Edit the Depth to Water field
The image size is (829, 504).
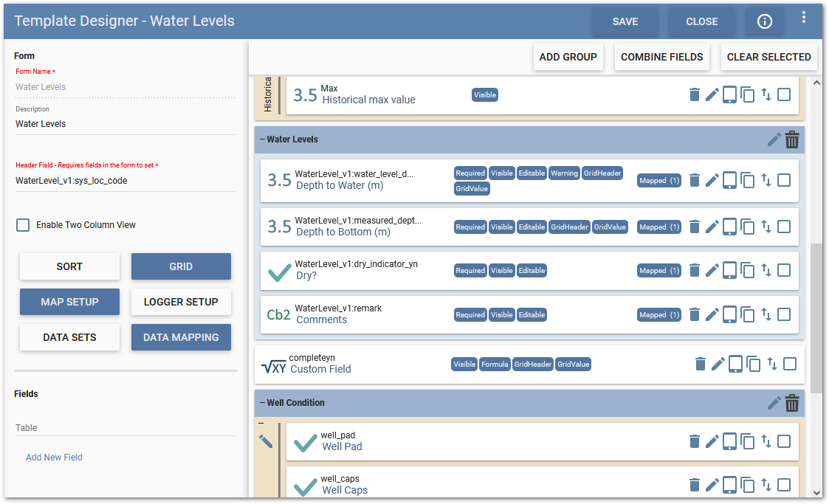[712, 180]
